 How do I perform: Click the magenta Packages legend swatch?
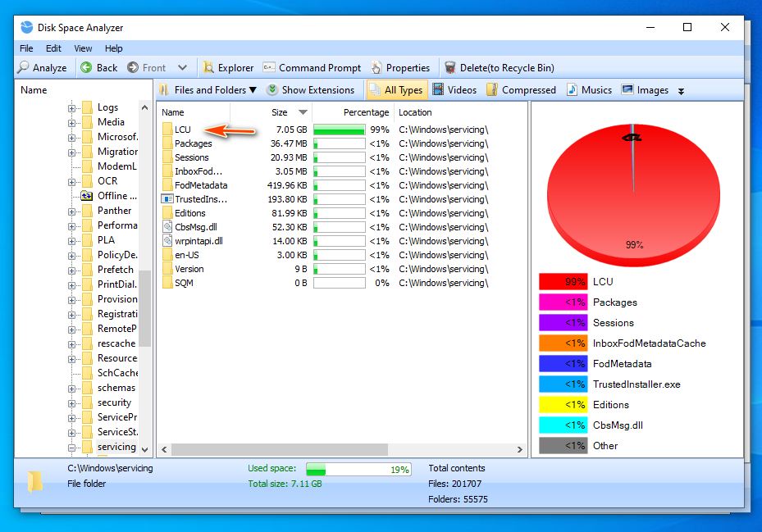[563, 302]
